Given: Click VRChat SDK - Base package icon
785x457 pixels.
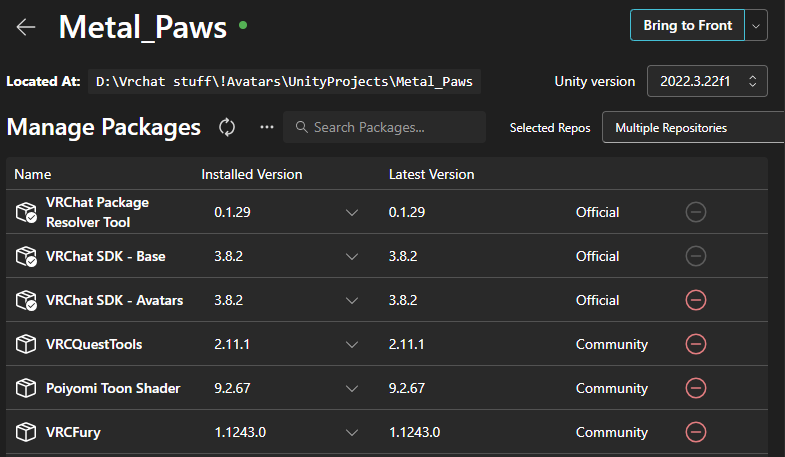Looking at the screenshot, I should [26, 256].
